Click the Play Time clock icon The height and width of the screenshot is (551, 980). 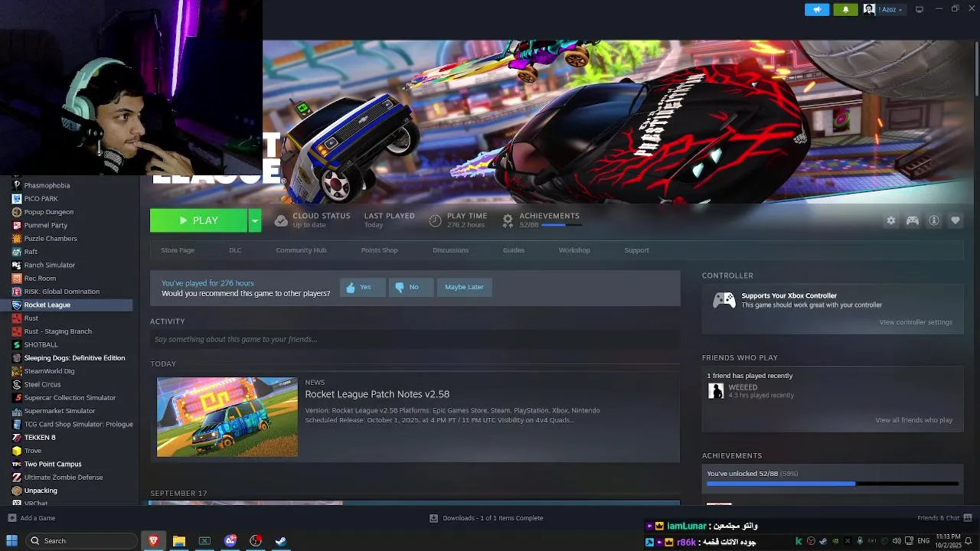click(435, 220)
